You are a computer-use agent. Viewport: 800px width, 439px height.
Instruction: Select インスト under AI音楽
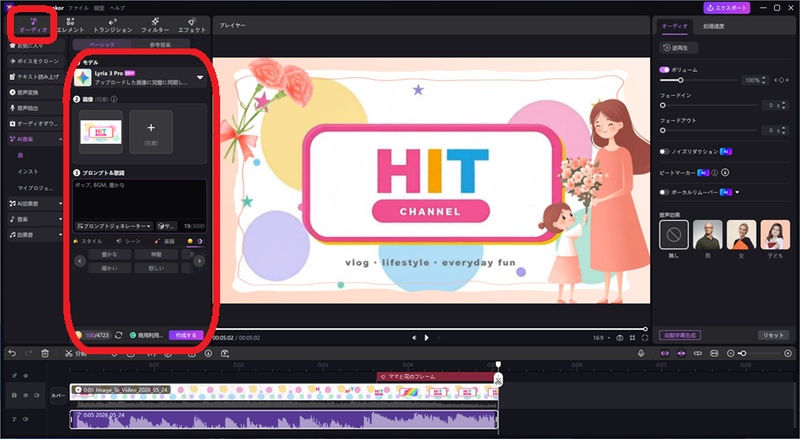tap(28, 172)
